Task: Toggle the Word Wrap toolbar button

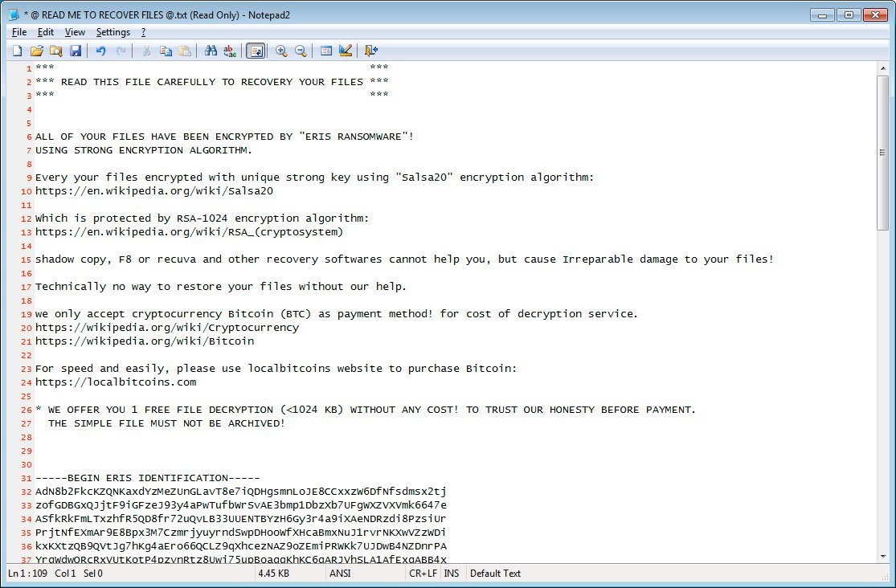Action: click(256, 51)
